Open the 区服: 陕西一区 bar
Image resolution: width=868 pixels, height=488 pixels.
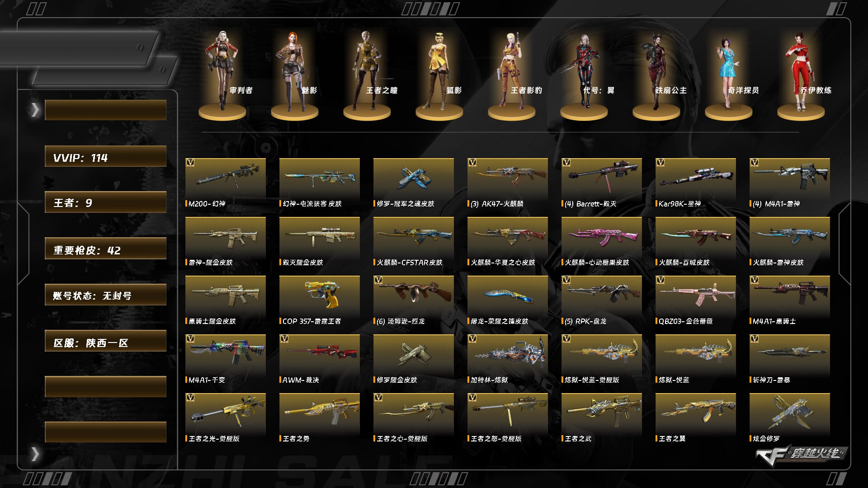[105, 341]
